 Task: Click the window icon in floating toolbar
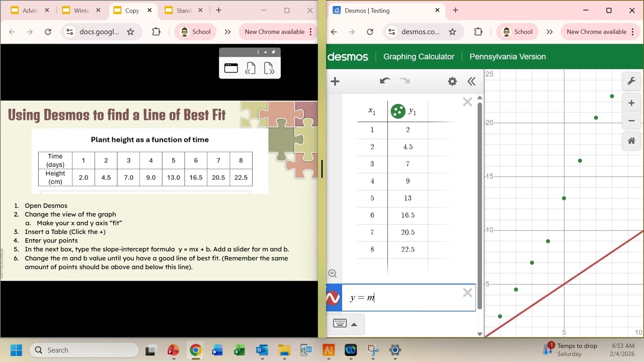pyautogui.click(x=231, y=68)
